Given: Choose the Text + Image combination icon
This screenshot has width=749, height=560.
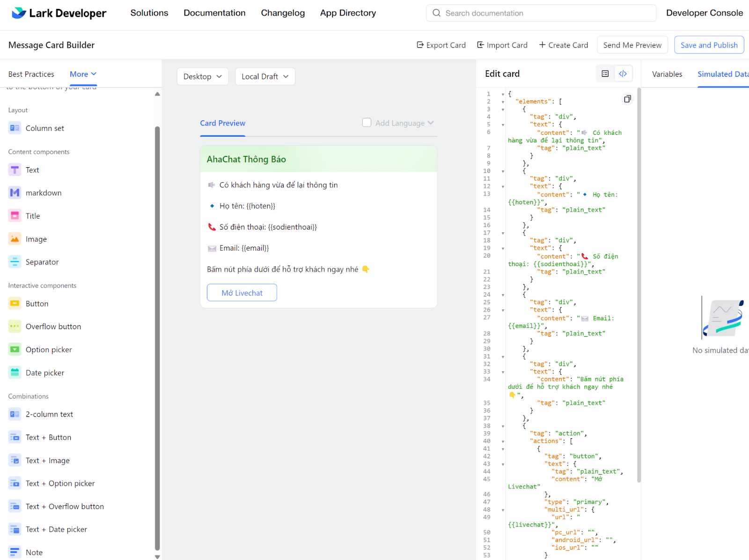Looking at the screenshot, I should tap(15, 461).
